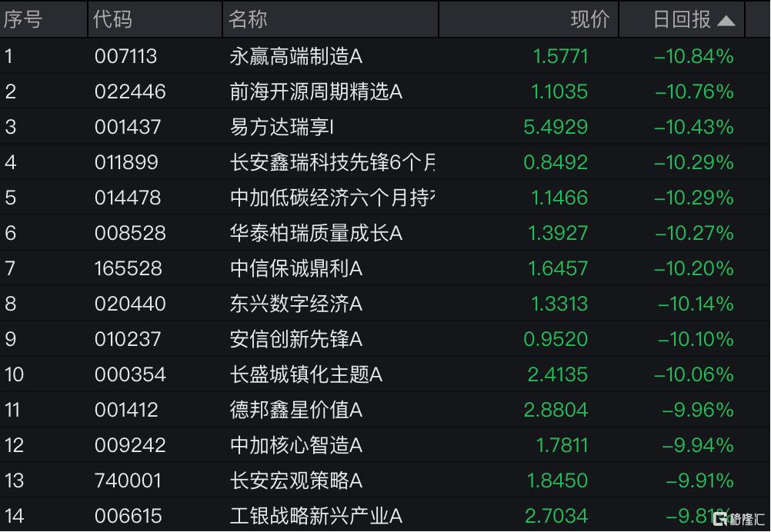Select fund code 000354
771x532 pixels.
click(130, 375)
